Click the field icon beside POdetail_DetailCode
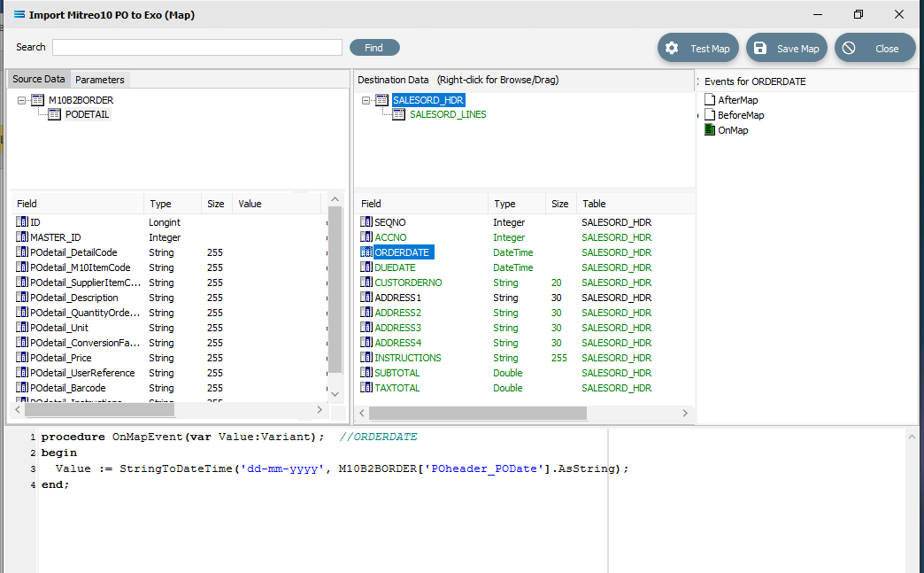The width and height of the screenshot is (924, 573). click(22, 252)
